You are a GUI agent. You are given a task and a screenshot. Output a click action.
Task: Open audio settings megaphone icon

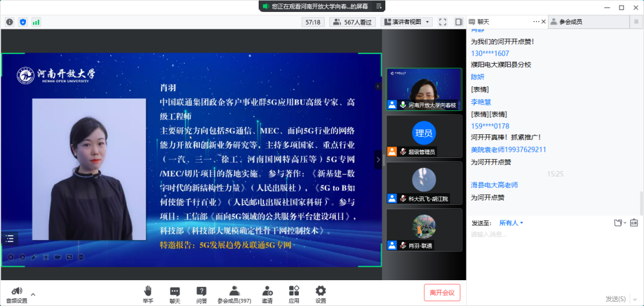[17, 291]
